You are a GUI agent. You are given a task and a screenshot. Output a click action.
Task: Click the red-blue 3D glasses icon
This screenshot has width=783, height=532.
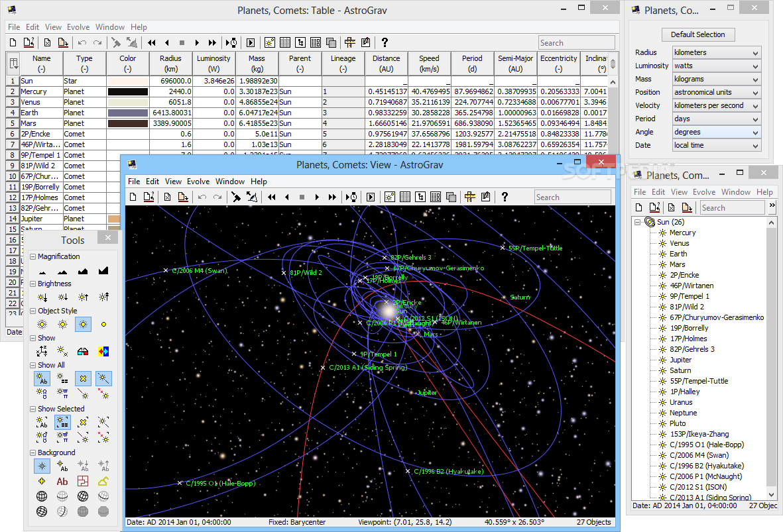(83, 351)
